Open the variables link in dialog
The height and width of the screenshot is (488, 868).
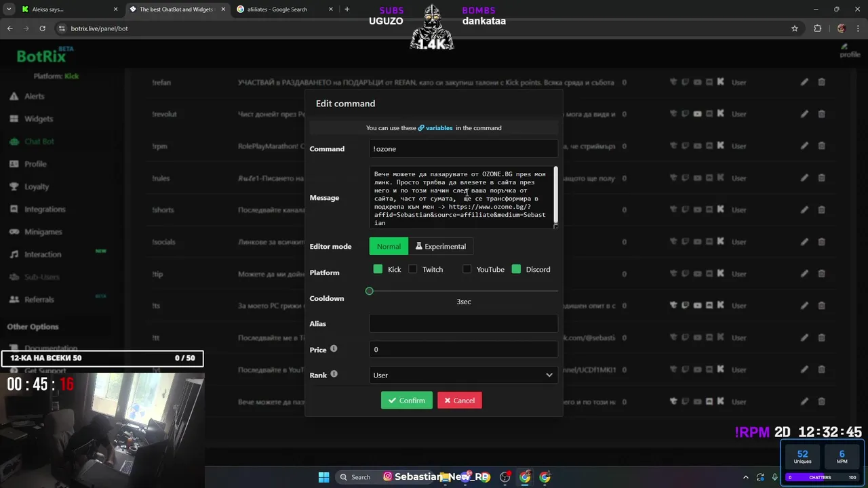click(x=435, y=127)
